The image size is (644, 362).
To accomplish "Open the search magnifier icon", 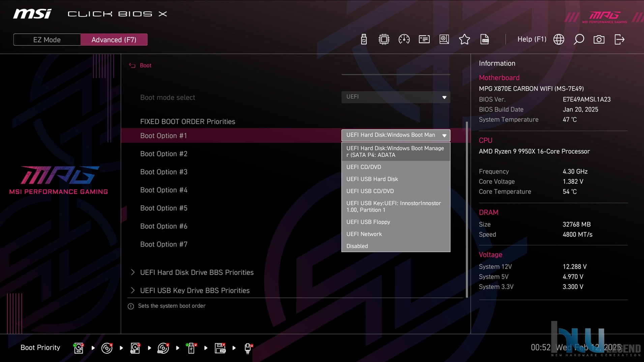I will tap(579, 39).
